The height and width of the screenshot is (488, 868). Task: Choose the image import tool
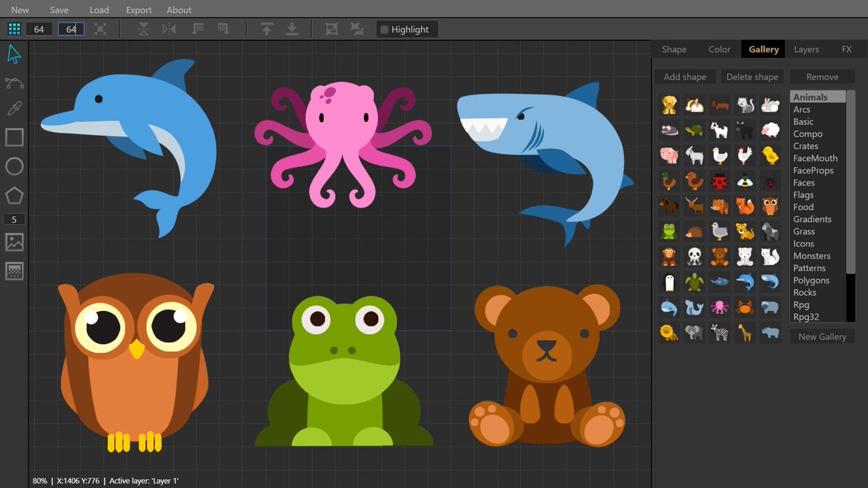14,242
